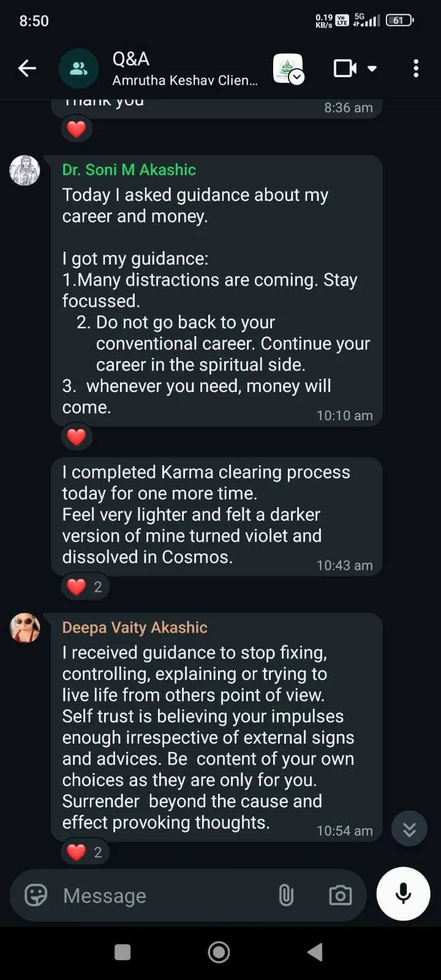Jump to latest messages with double-chevron button

click(409, 829)
